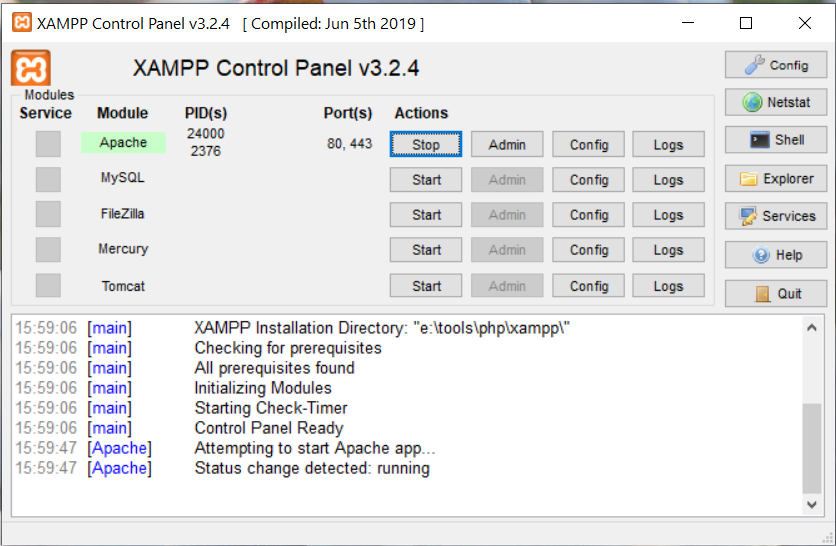
Task: Open Netstat with the globe icon
Action: [x=776, y=102]
